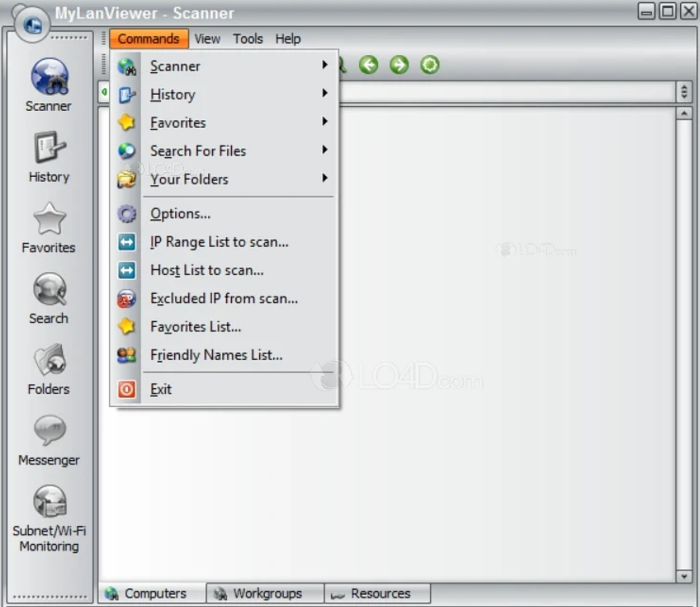Screen dimensions: 700x607
Task: Open IP Range List to scan...
Action: tap(224, 242)
